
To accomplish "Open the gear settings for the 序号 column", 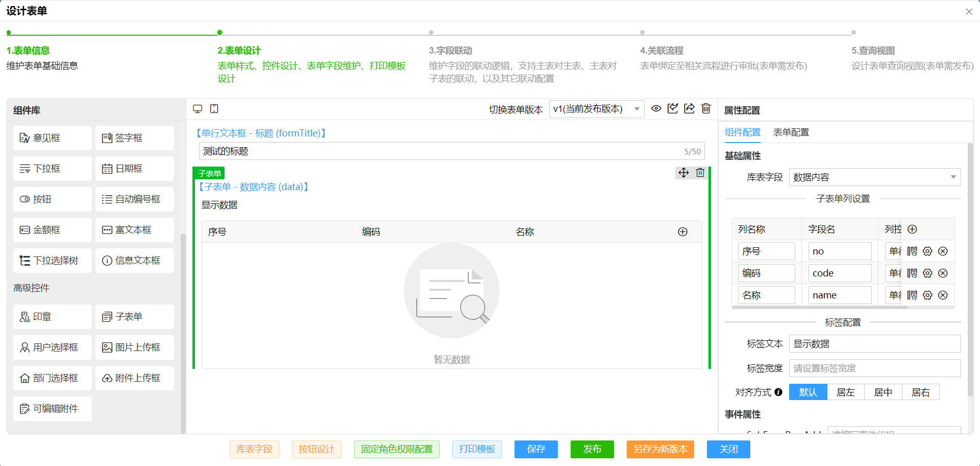I will click(x=927, y=251).
